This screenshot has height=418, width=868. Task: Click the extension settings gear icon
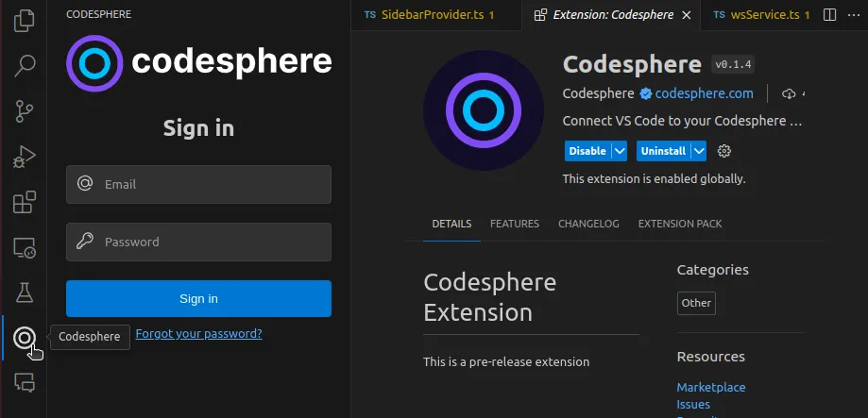[x=724, y=151]
